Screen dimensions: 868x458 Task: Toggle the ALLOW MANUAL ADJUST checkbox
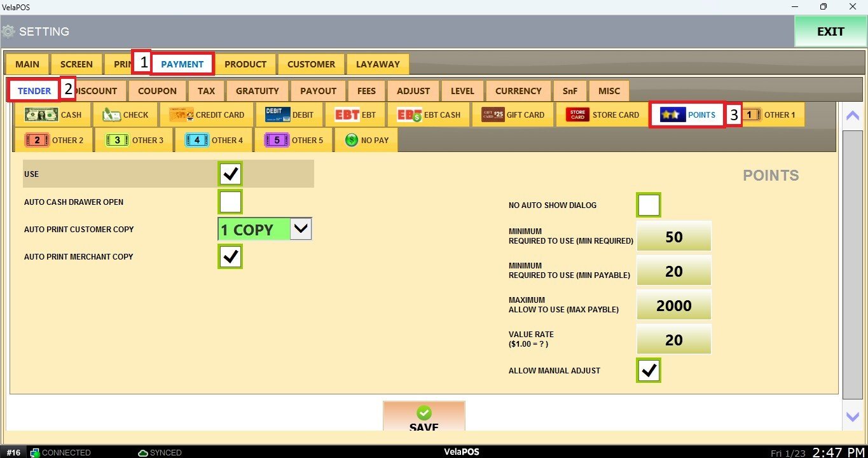pyautogui.click(x=648, y=370)
